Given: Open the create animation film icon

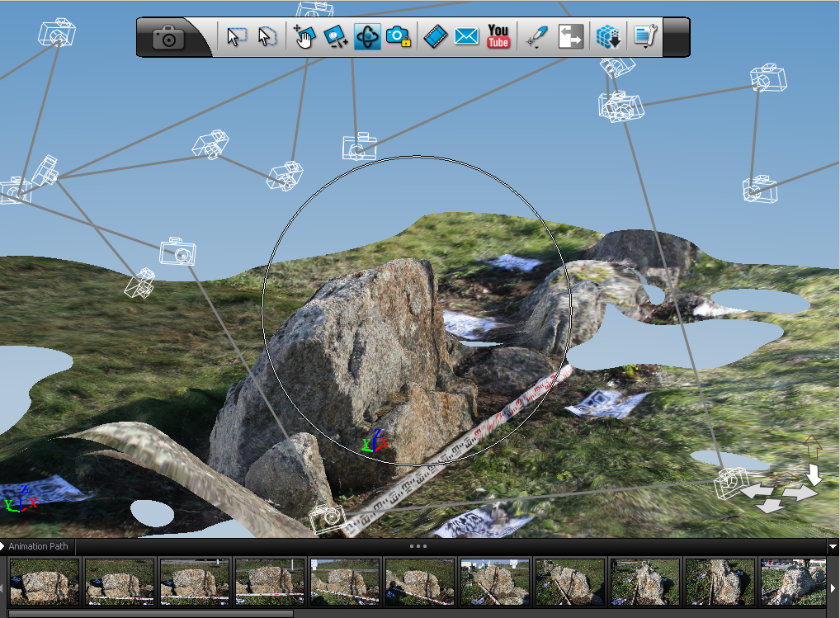Looking at the screenshot, I should pos(436,37).
